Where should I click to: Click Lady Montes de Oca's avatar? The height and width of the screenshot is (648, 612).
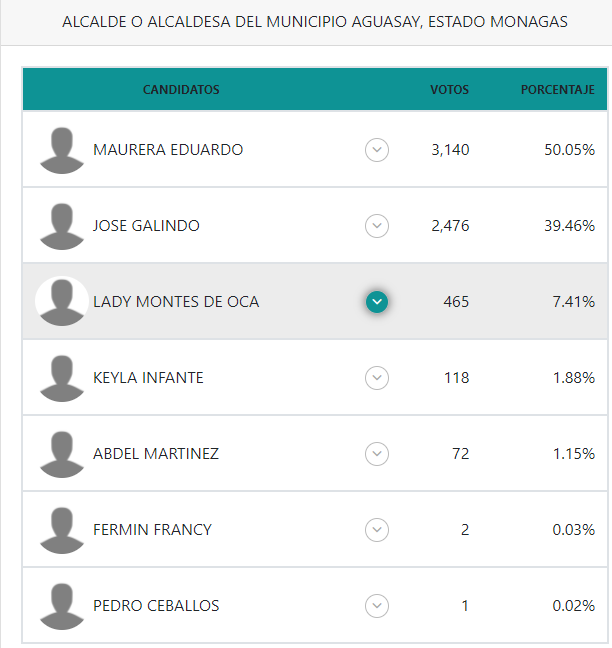click(x=62, y=302)
